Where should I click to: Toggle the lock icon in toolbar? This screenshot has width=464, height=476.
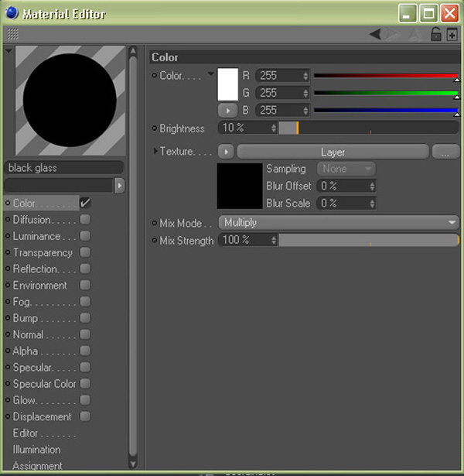click(x=436, y=34)
